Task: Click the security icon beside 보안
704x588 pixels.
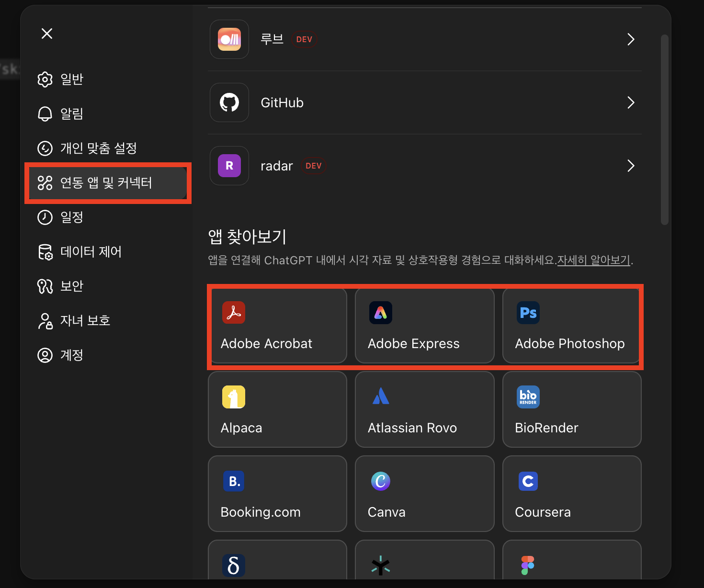Action: (x=45, y=286)
